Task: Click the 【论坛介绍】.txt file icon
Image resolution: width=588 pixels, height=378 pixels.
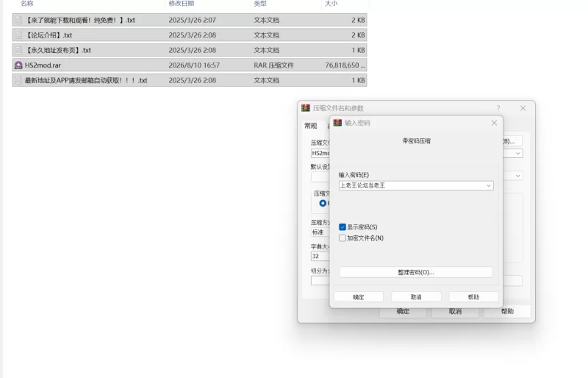Action: [18, 35]
